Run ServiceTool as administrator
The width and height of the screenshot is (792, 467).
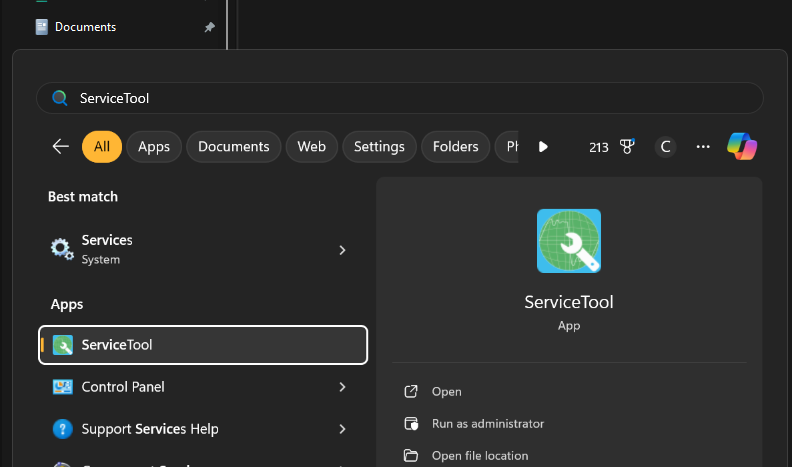[569, 424]
